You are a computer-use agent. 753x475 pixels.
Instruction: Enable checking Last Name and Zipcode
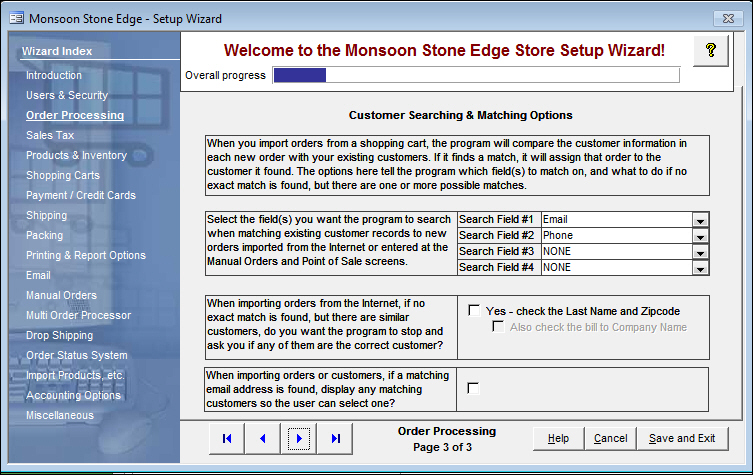click(474, 311)
